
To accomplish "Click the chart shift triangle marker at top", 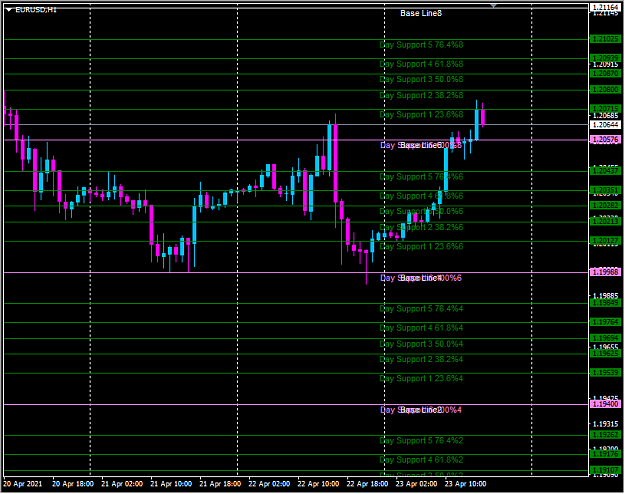I will (493, 6).
